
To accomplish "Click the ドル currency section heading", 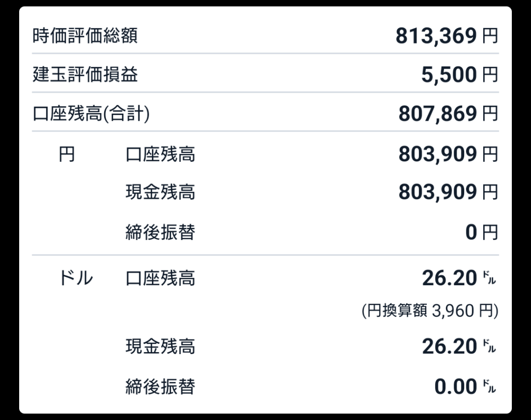I will (75, 279).
